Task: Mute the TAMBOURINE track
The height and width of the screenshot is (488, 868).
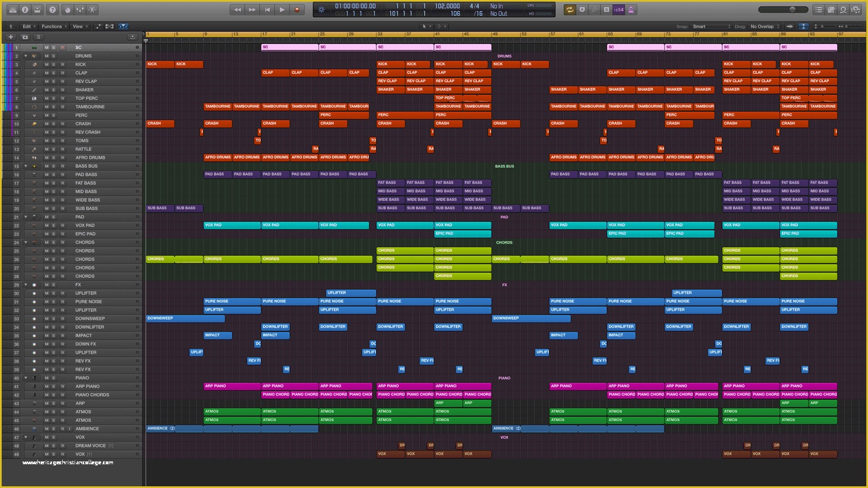Action: tap(47, 107)
